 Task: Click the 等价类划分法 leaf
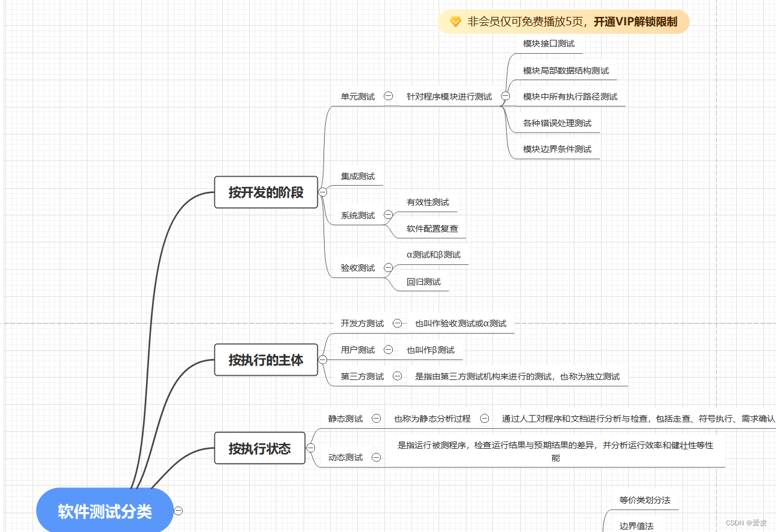click(x=644, y=500)
